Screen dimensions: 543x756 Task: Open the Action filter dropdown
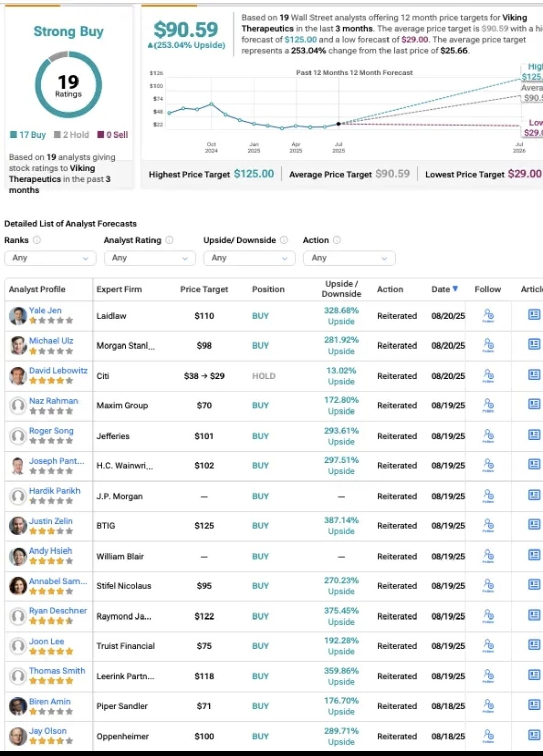(x=349, y=258)
